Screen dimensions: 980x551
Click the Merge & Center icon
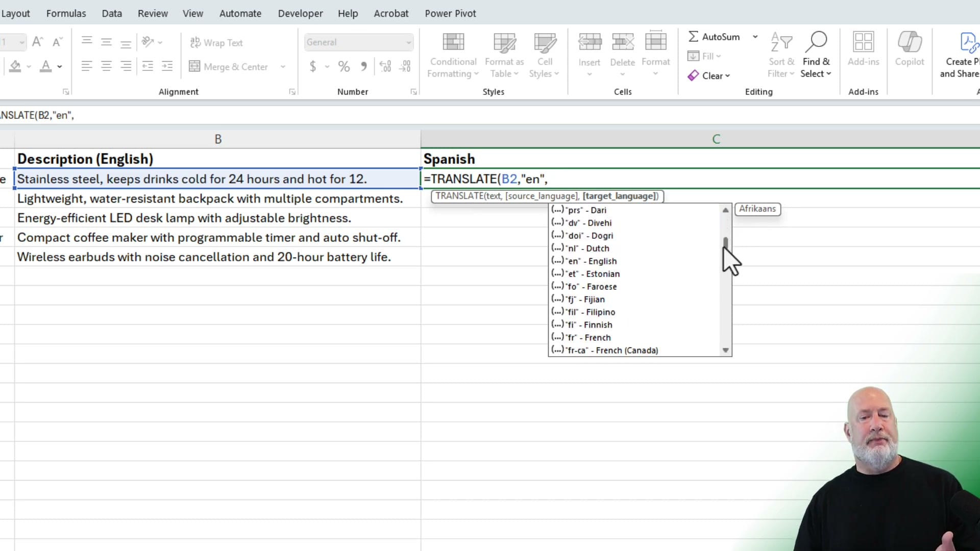tap(195, 66)
